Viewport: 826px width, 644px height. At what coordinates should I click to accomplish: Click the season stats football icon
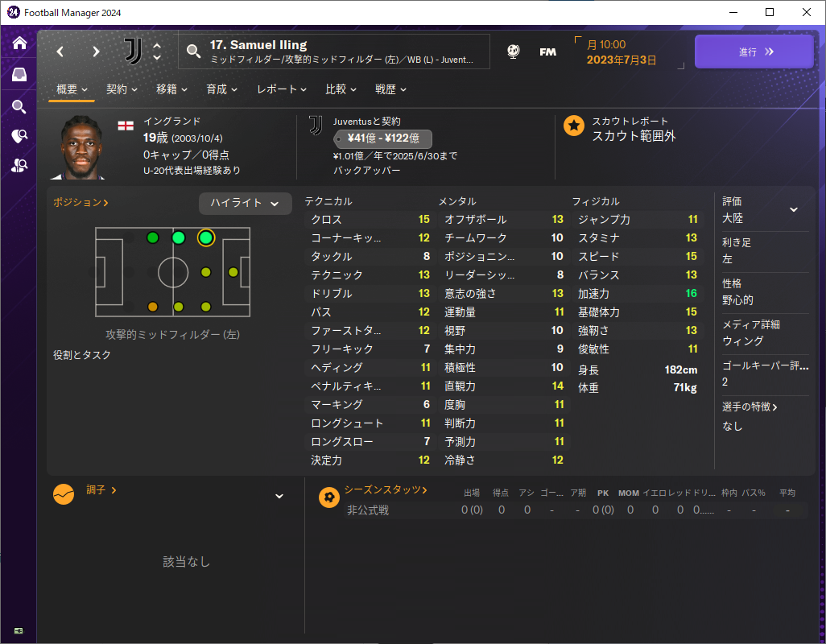point(329,497)
